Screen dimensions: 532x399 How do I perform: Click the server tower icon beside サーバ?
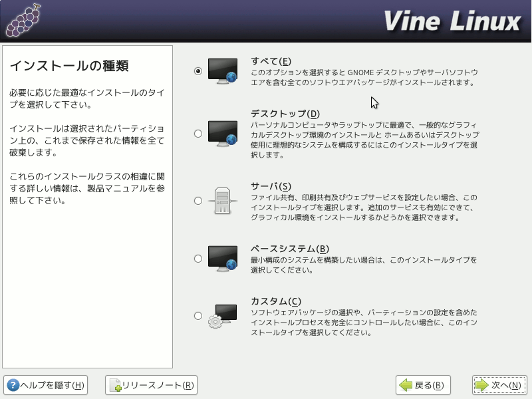(223, 201)
